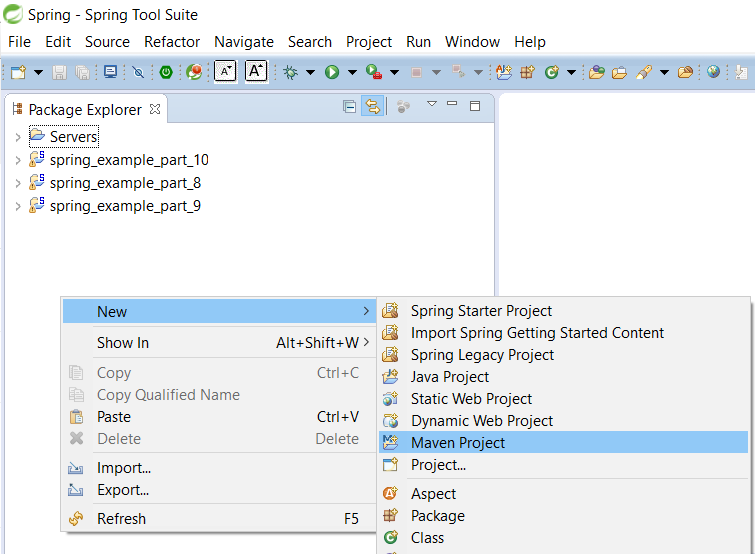The height and width of the screenshot is (554, 755).
Task: Open the Help menu
Action: coord(530,42)
